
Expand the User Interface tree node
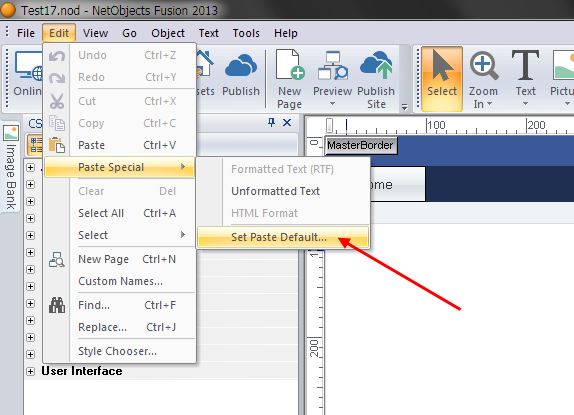(x=30, y=371)
